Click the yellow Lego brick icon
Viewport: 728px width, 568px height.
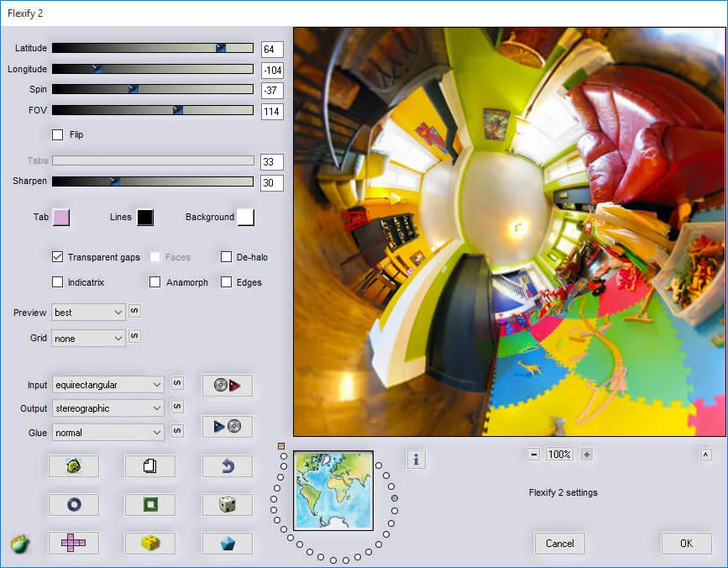149,543
